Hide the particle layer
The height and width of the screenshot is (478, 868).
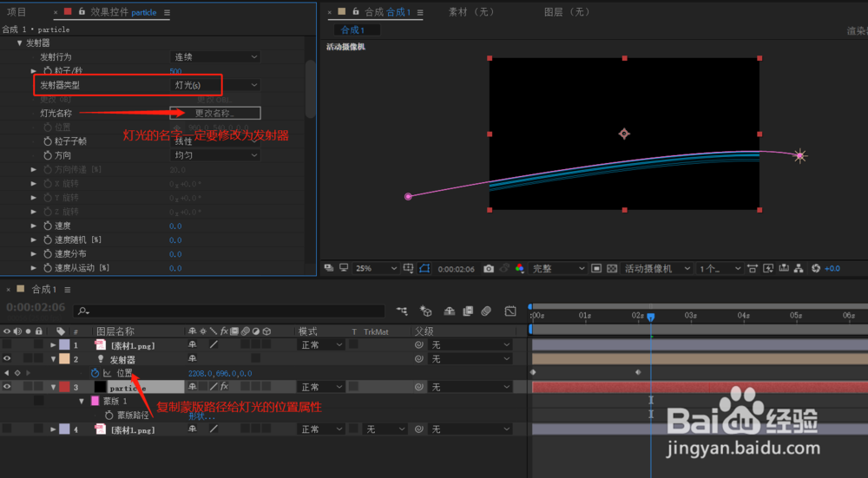tap(7, 387)
